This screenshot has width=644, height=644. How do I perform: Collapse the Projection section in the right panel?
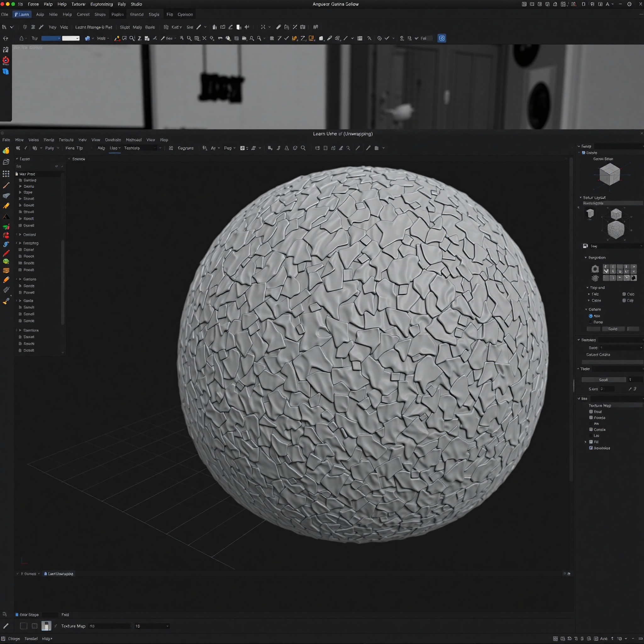point(586,257)
